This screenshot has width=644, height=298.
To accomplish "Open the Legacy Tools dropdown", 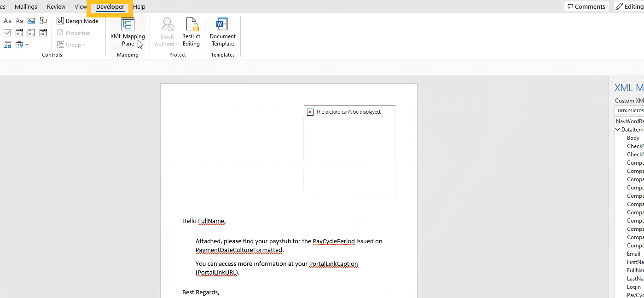I will tap(22, 45).
